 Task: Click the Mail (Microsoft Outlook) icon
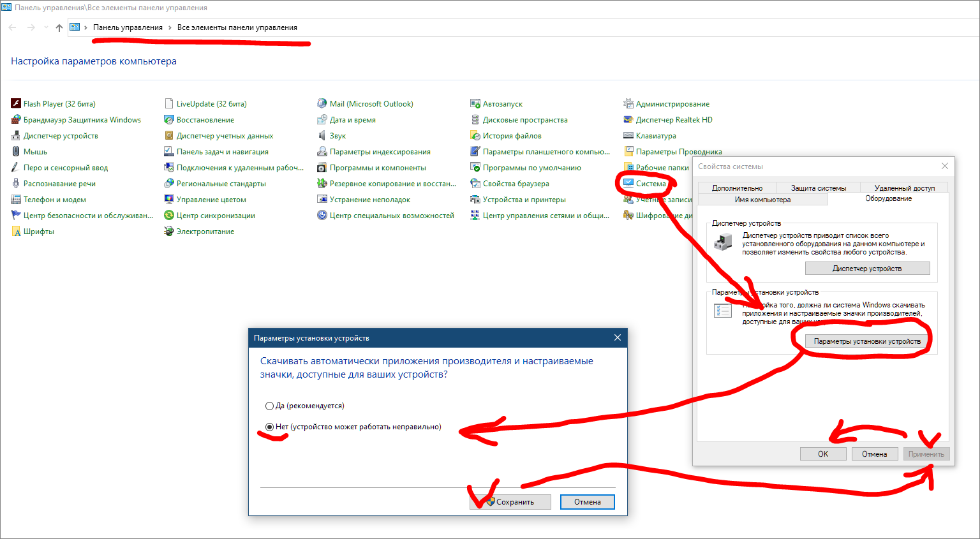pos(322,103)
